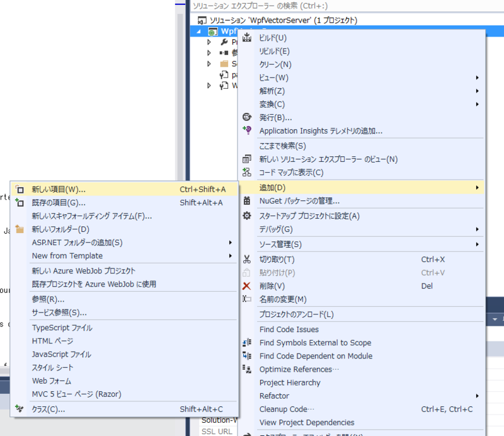Click the SSL URL property row
504x436 pixels.
(x=219, y=431)
